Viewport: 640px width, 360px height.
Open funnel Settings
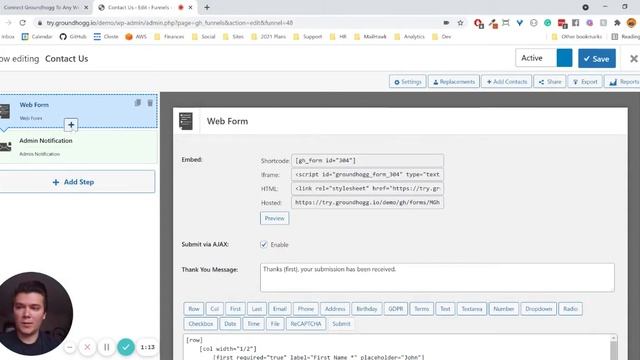point(408,82)
